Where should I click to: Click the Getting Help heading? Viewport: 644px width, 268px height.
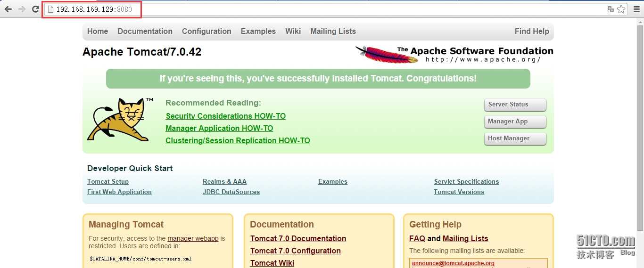435,225
